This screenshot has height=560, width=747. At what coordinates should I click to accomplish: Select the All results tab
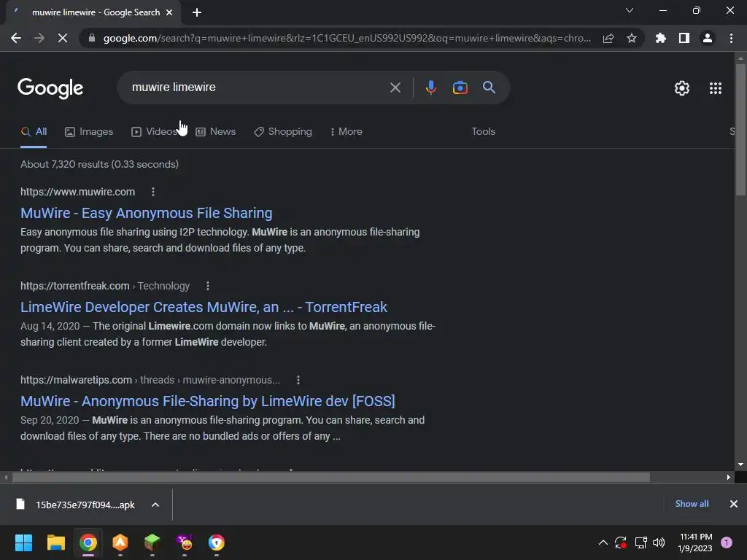[34, 131]
